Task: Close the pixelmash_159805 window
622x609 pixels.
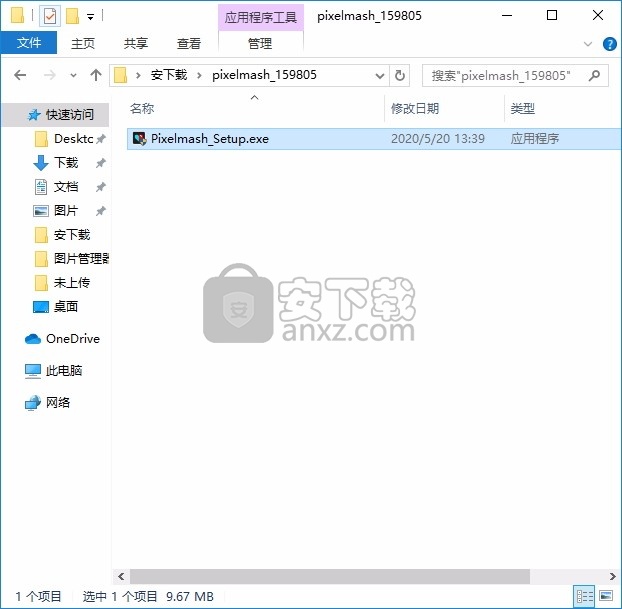Action: (598, 16)
